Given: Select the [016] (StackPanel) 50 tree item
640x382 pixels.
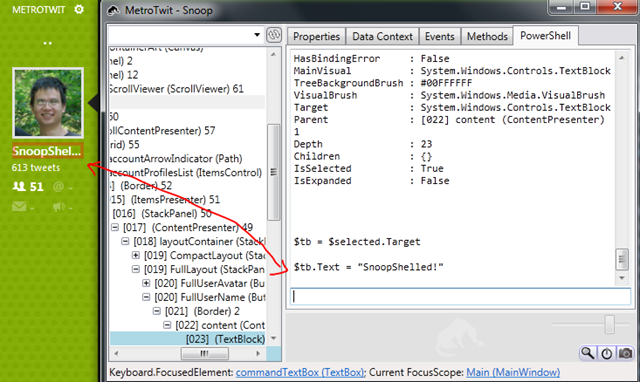Looking at the screenshot, I should 162,213.
